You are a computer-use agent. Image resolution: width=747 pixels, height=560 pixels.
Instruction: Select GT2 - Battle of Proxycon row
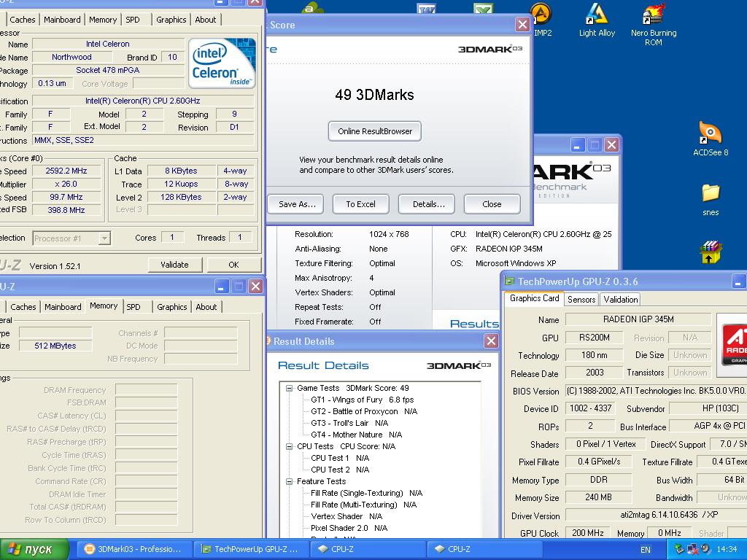(x=364, y=411)
